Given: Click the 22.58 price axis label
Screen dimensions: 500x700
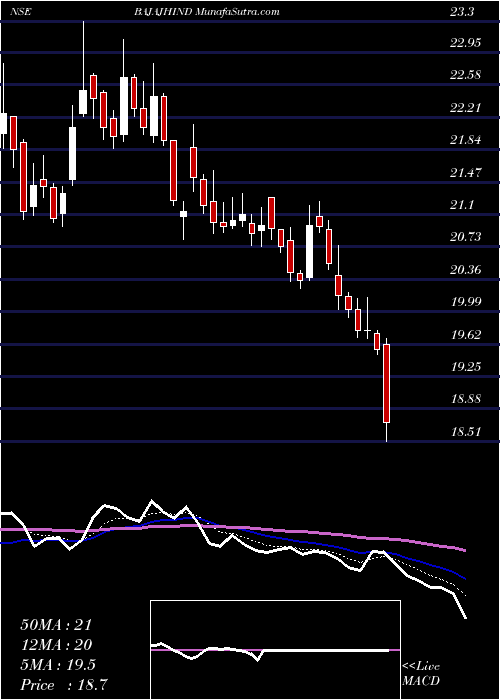Looking at the screenshot, I should pos(466,75).
